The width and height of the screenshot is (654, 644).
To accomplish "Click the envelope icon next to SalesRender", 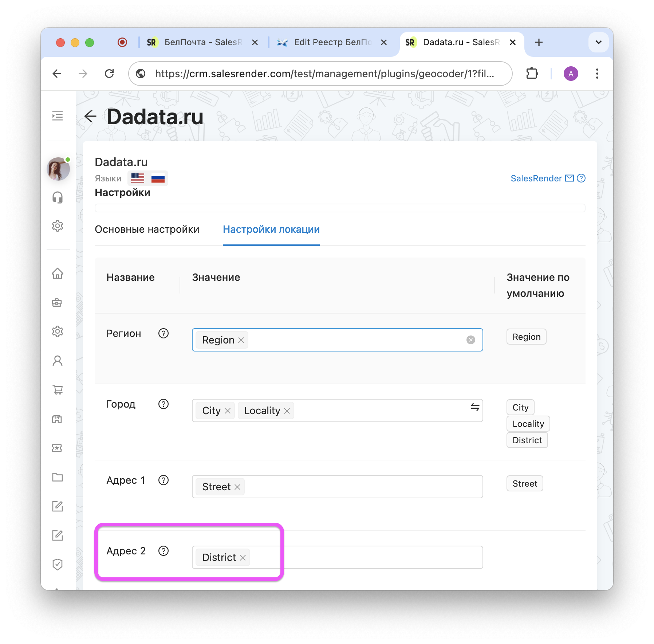I will point(569,178).
